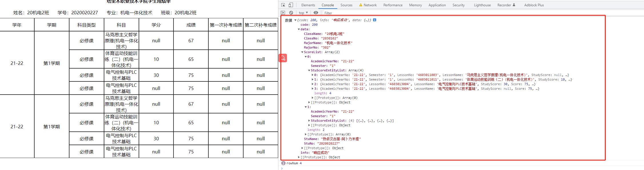Expand the [[Prototype]]: Array(0) under length: 2
This screenshot has width=644, height=170.
[x=306, y=134]
